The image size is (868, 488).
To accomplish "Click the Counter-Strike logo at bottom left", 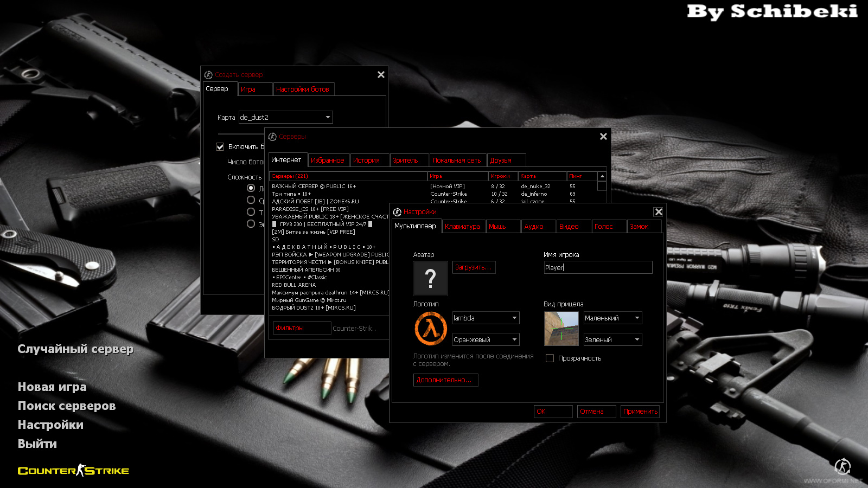I will click(x=74, y=471).
